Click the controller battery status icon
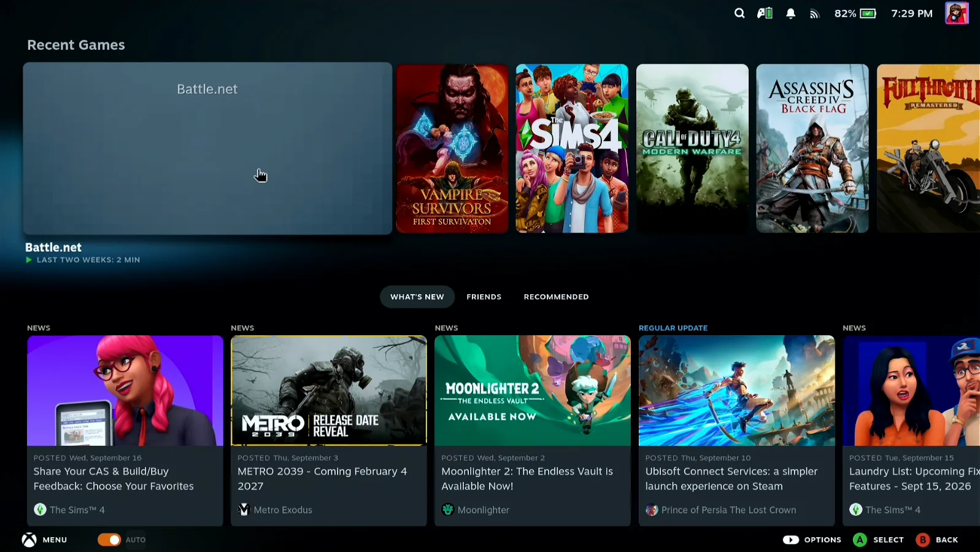 point(765,13)
